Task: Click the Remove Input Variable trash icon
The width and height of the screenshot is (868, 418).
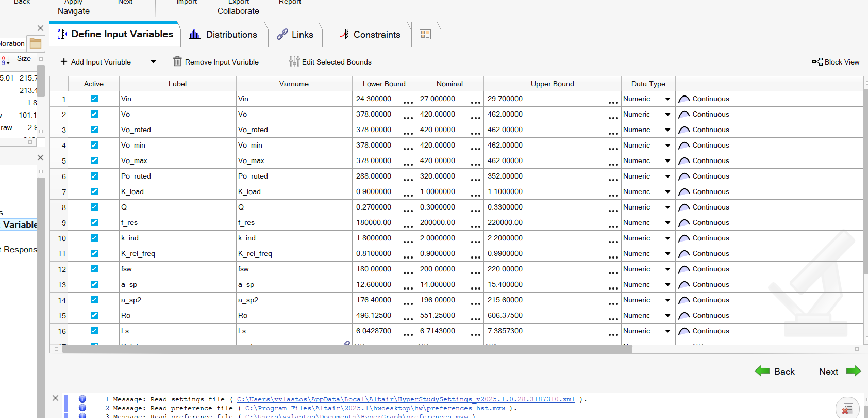Action: (177, 61)
